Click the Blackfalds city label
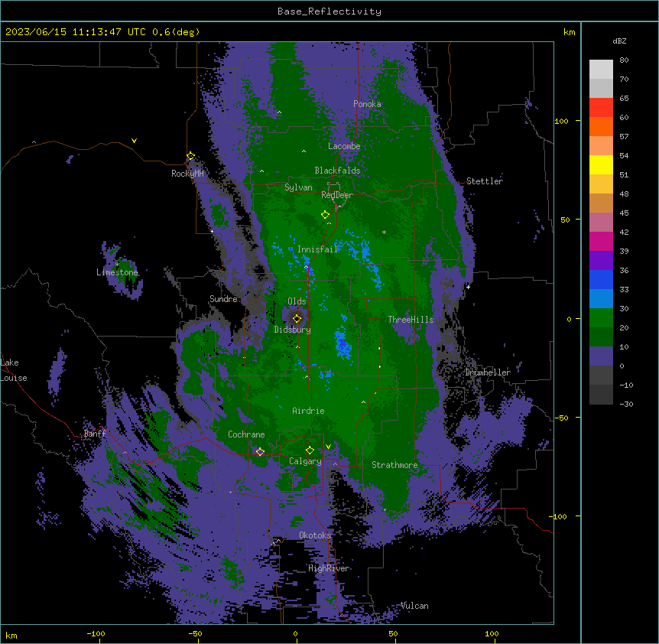The height and width of the screenshot is (644, 659). 337,171
